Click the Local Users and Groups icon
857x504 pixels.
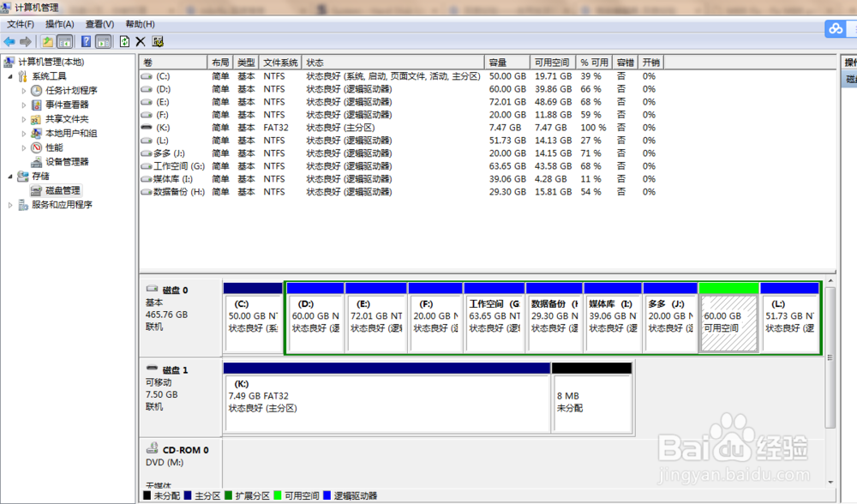(x=37, y=134)
